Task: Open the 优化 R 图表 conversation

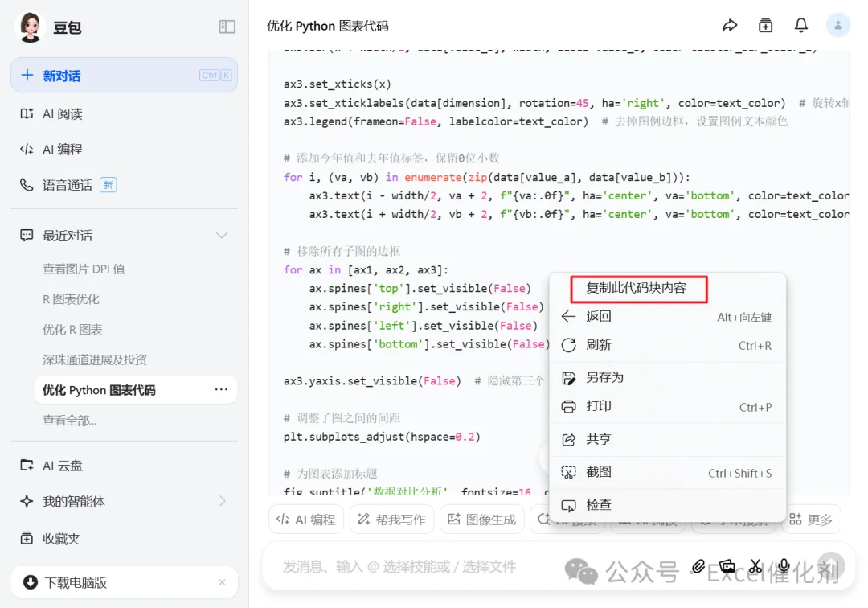Action: pyautogui.click(x=72, y=330)
